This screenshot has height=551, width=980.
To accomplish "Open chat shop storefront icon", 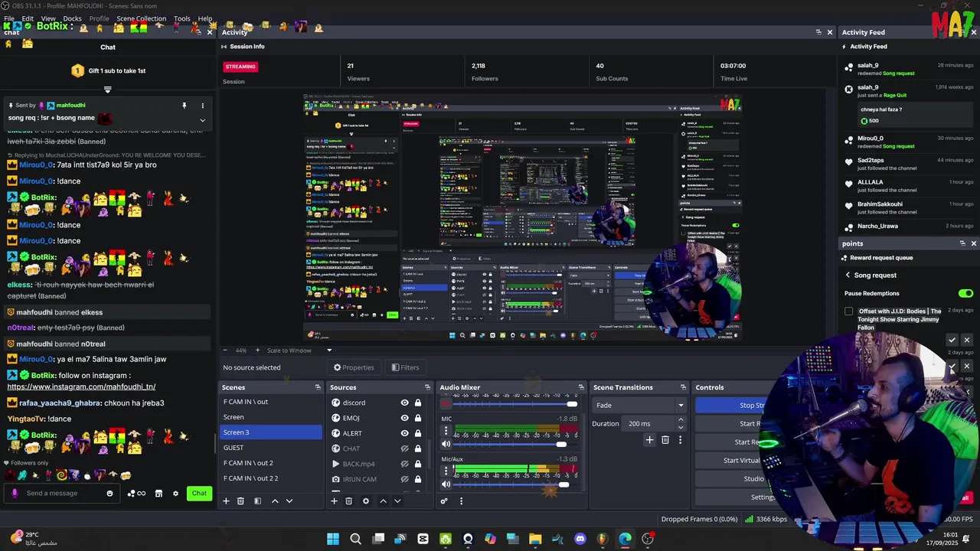I will tap(158, 494).
